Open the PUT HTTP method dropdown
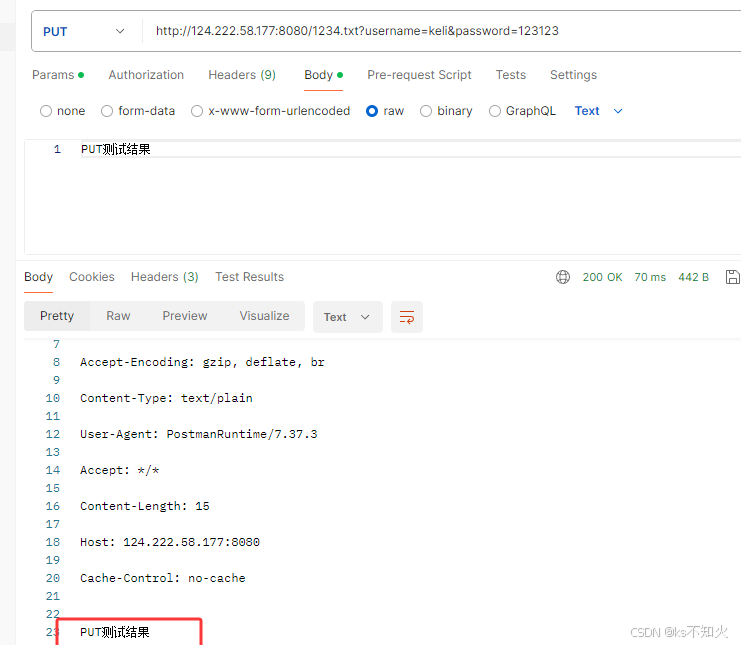 [84, 31]
